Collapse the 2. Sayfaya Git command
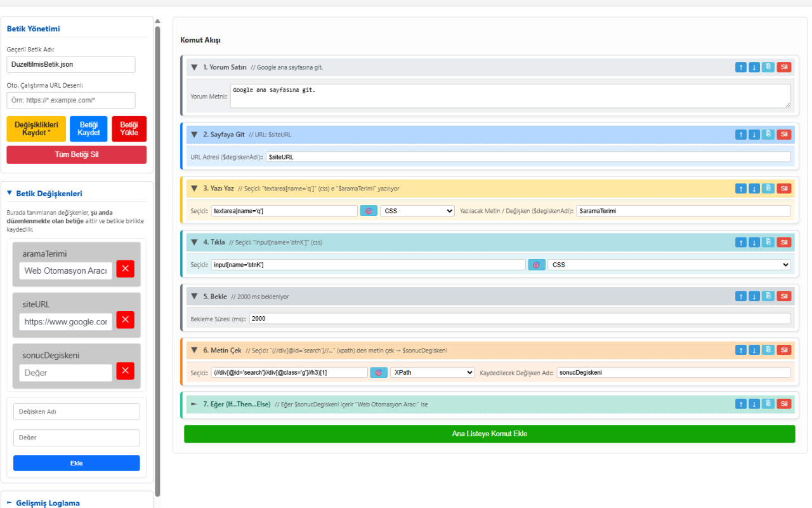 [x=195, y=135]
